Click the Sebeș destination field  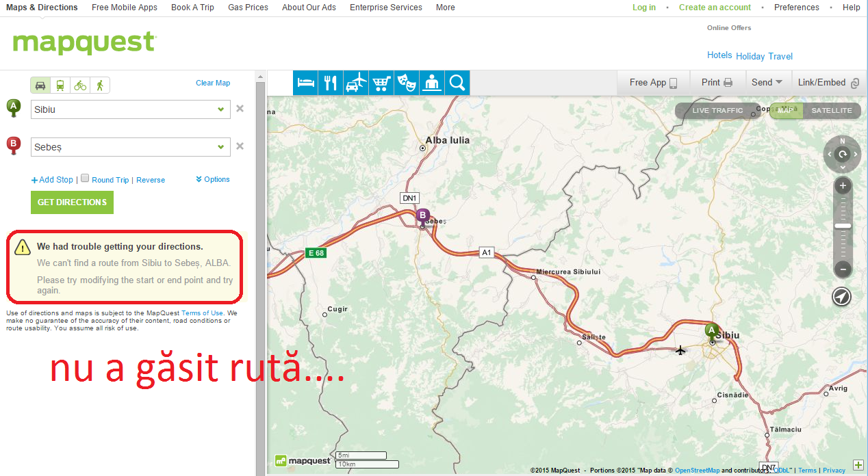(x=131, y=147)
